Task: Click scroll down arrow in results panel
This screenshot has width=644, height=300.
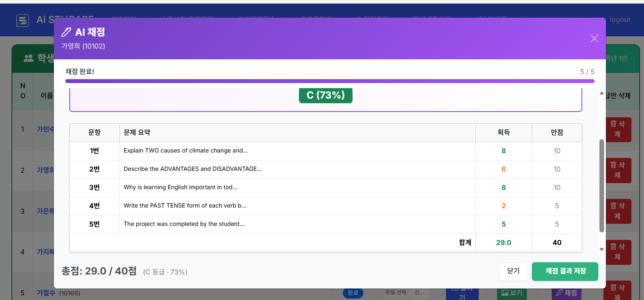Action: coord(602,249)
